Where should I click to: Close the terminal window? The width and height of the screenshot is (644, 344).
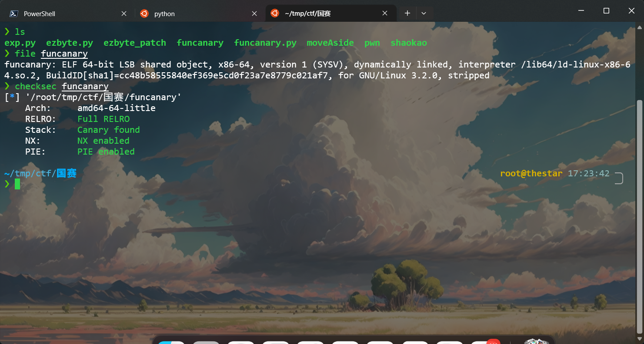click(x=632, y=11)
